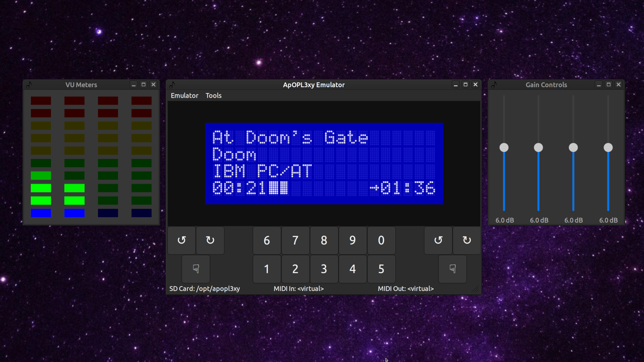Rotate the right encoder clockwise

coord(467,240)
